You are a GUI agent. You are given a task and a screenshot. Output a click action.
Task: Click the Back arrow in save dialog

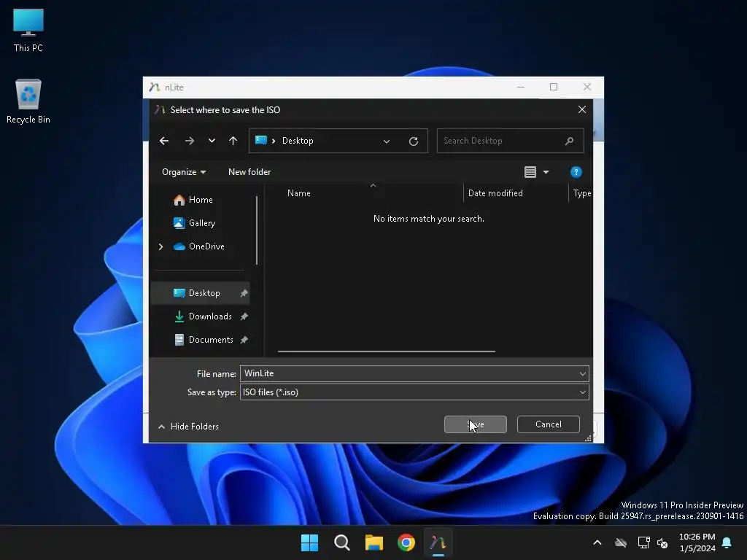[164, 141]
